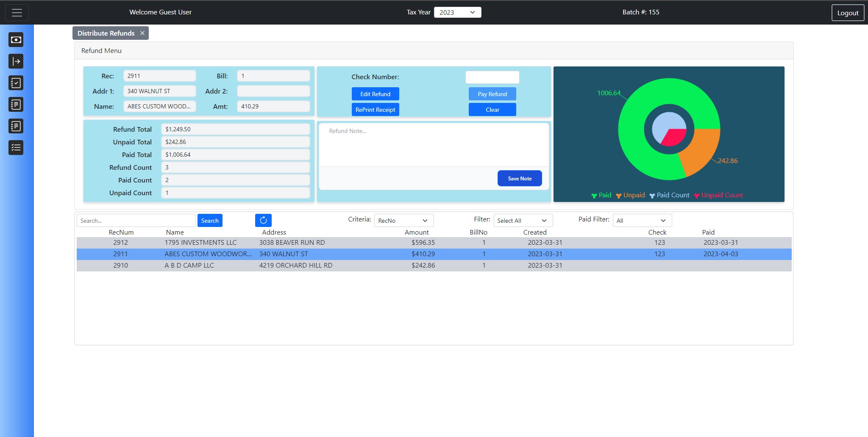Click the Search button
This screenshot has width=868, height=437.
point(210,221)
